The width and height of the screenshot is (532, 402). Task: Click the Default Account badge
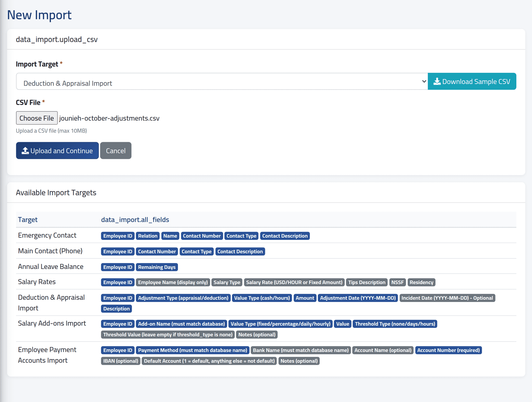coord(209,361)
